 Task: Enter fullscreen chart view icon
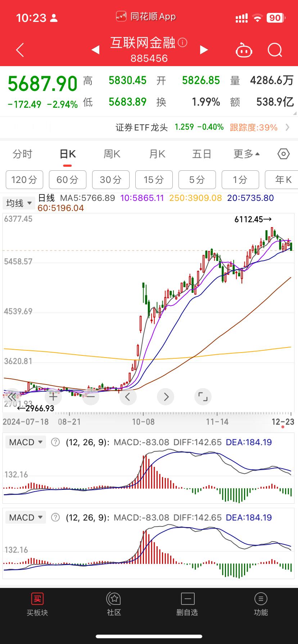(203, 397)
